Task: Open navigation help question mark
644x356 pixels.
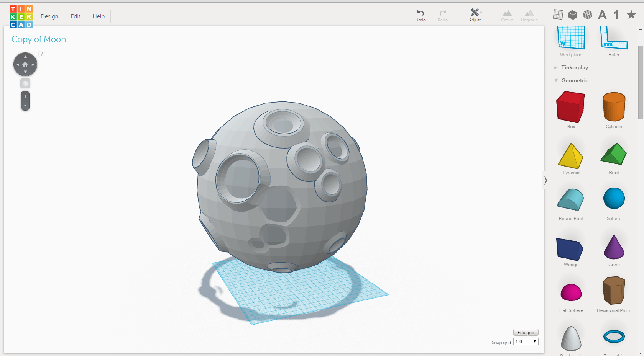Action: [42, 54]
